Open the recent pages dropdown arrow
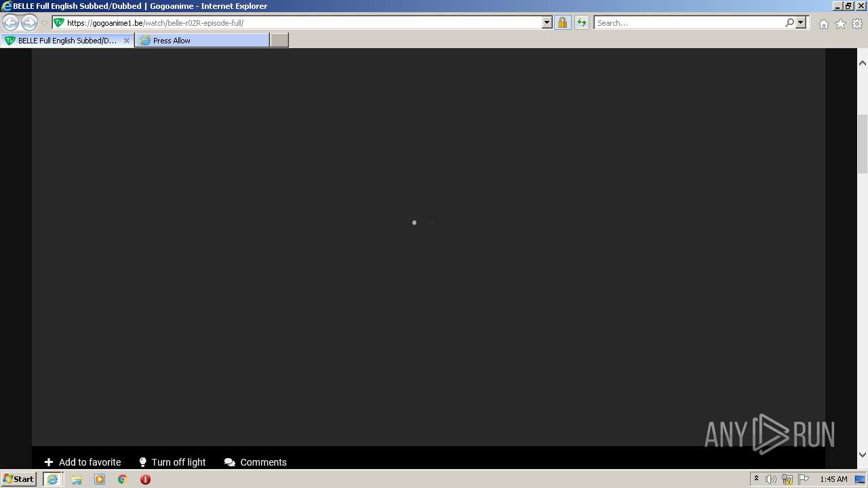The image size is (868, 488). pos(44,23)
